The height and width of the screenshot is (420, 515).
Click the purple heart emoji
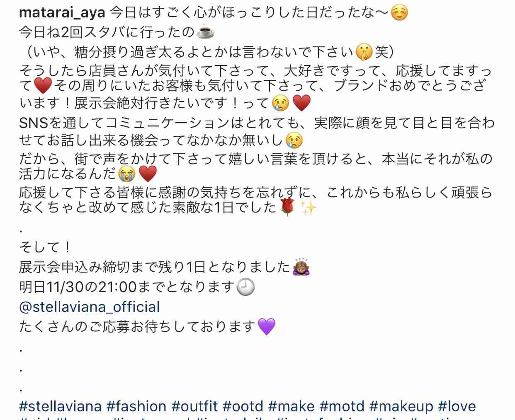[267, 326]
